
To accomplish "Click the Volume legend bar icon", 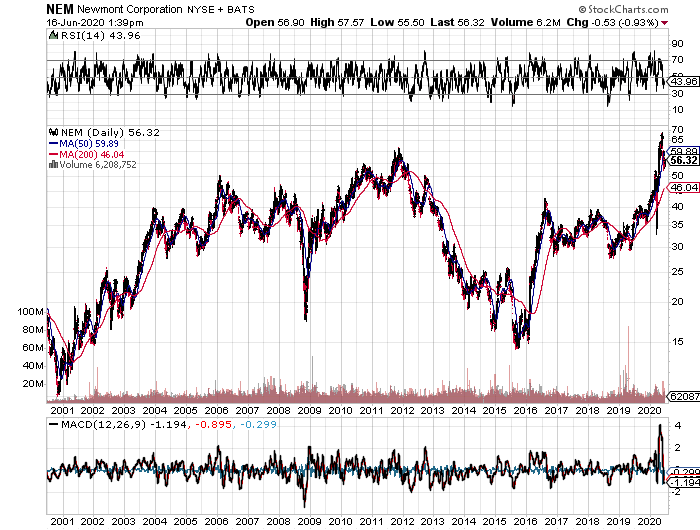I will pyautogui.click(x=52, y=165).
